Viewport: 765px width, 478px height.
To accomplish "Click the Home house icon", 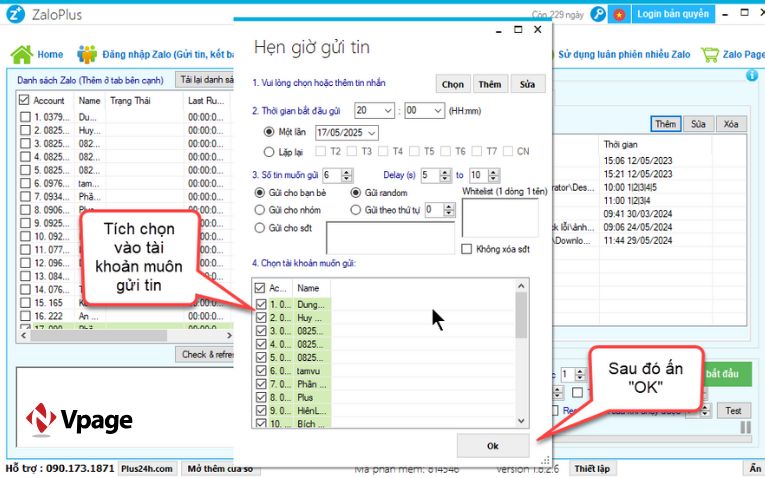I will (22, 55).
